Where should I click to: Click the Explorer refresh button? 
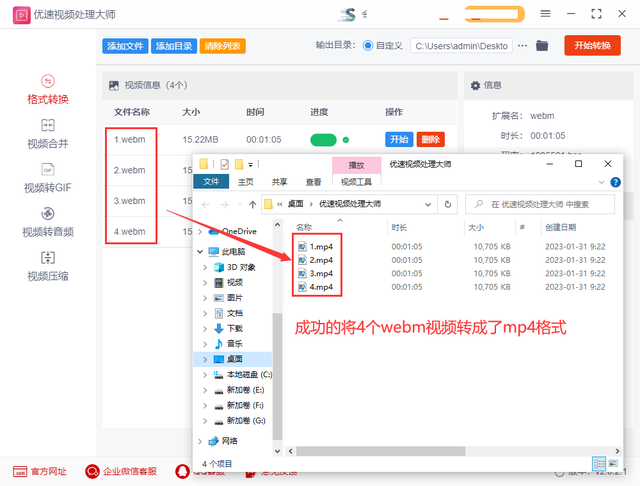448,204
